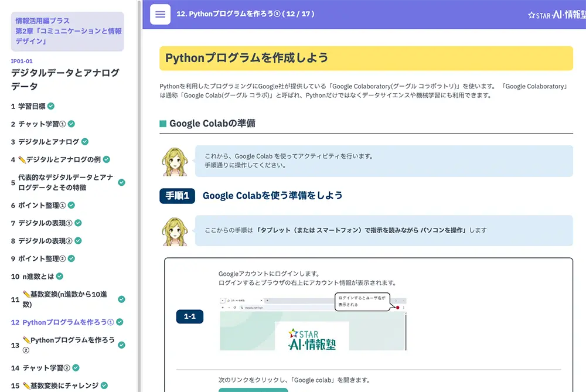586x392 pixels.
Task: Click checkmark beside チャット学習②
Action: (x=76, y=368)
